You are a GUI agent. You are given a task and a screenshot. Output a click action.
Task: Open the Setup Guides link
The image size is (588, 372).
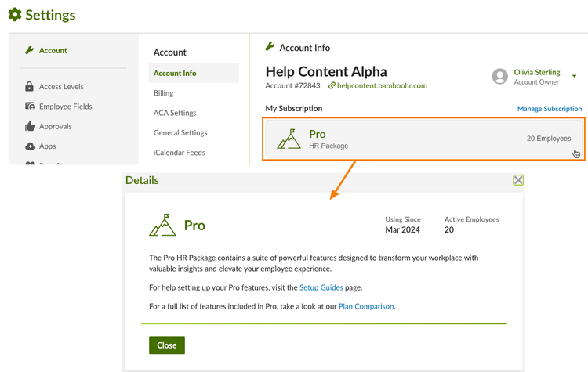tap(321, 287)
